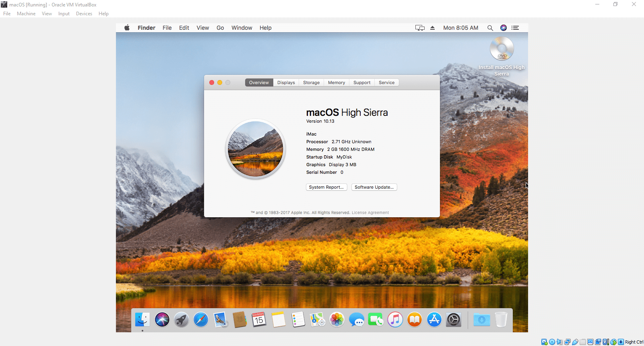
Task: Open VirtualBox File menu
Action: tap(7, 14)
